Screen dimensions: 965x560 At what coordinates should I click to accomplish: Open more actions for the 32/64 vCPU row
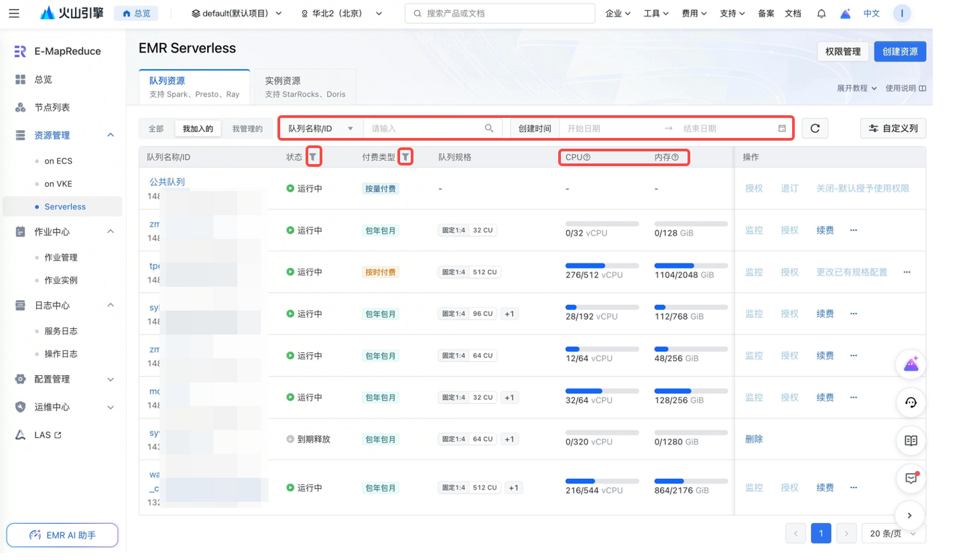coord(854,397)
